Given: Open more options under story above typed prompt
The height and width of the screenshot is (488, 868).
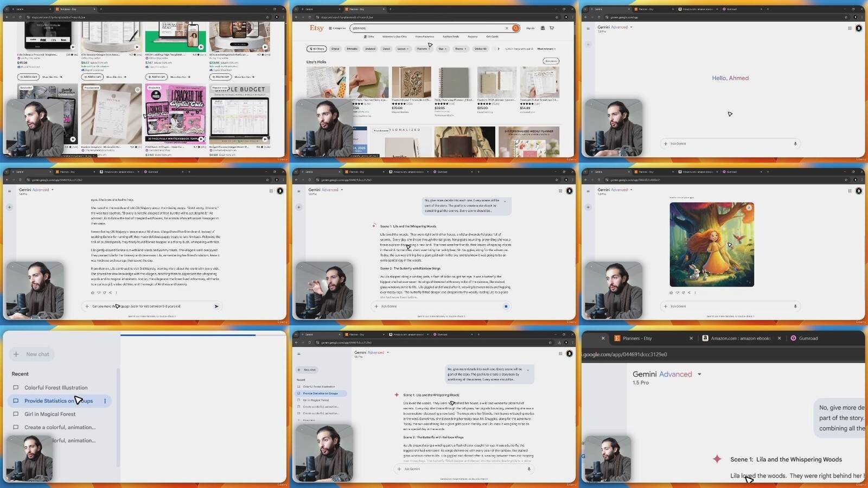Looking at the screenshot, I should 116,293.
